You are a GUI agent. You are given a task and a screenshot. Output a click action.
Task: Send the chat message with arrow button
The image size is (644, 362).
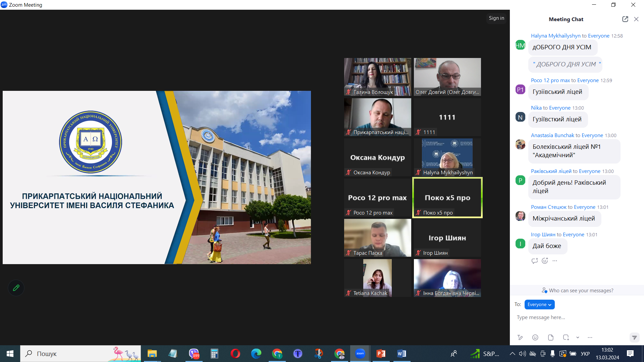[x=634, y=338]
